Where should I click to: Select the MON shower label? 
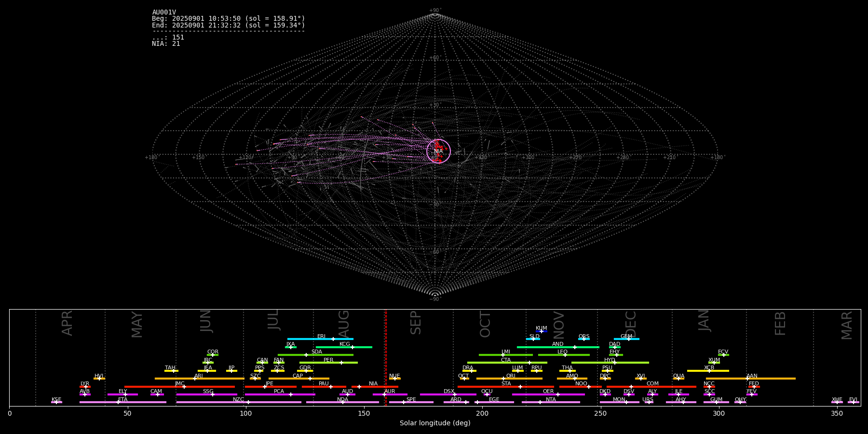(619, 399)
